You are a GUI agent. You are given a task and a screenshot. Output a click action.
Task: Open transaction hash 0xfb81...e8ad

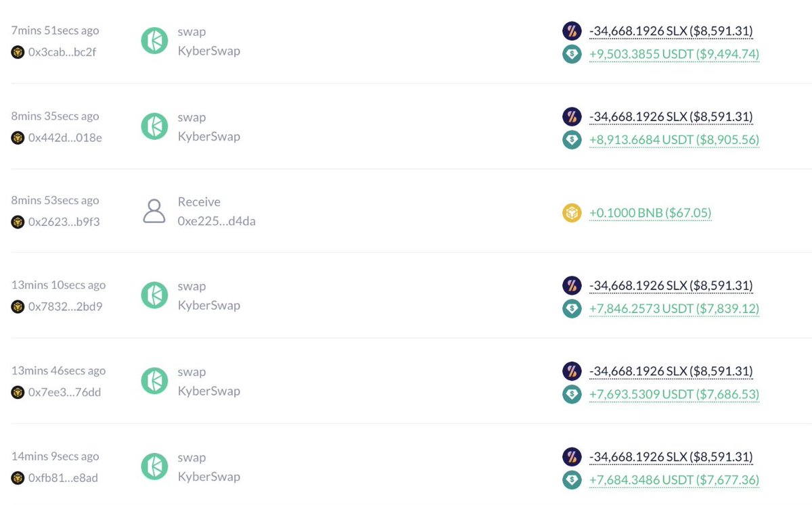[x=63, y=478]
